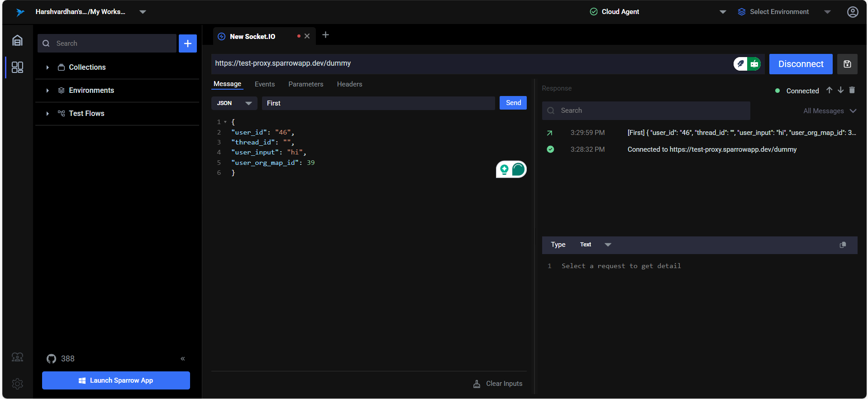Switch to the Parameters tab
Screen dimensions: 868x399
306,84
